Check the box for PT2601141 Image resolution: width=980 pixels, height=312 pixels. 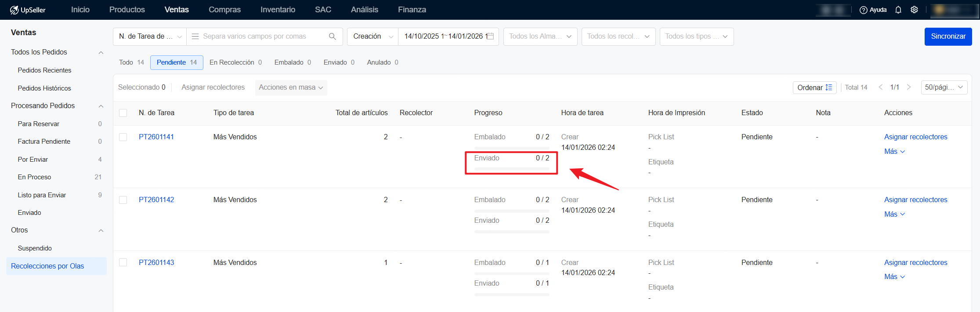(x=123, y=137)
